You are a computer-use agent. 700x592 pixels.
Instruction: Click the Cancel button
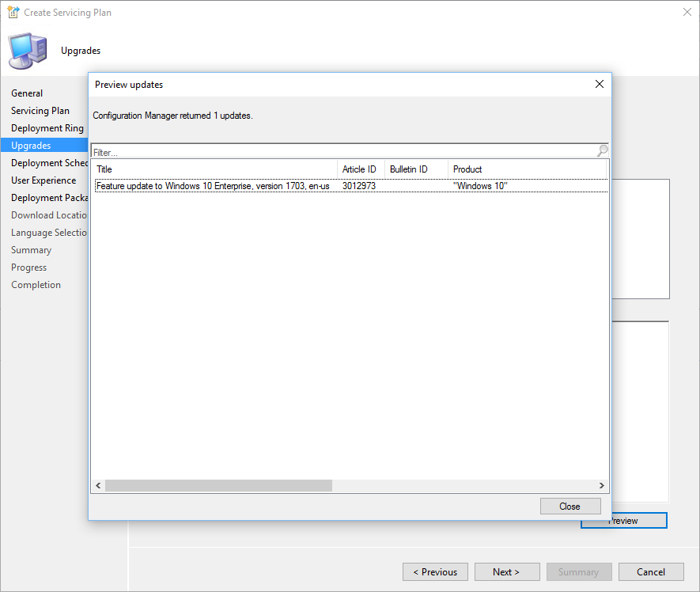(x=651, y=572)
